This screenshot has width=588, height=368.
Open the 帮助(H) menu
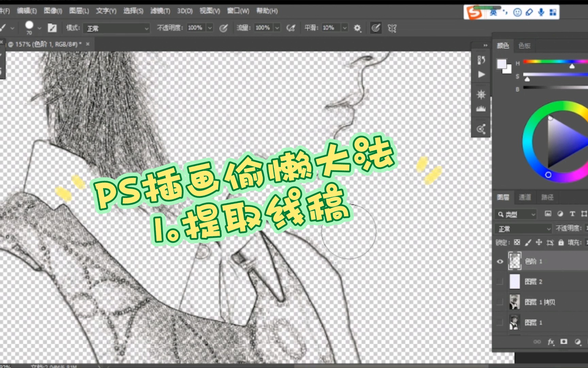267,11
